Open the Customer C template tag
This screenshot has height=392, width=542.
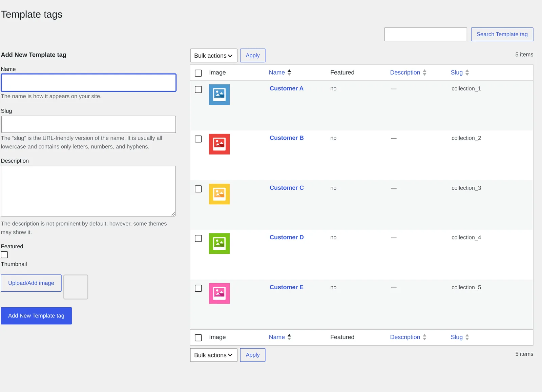pos(287,188)
